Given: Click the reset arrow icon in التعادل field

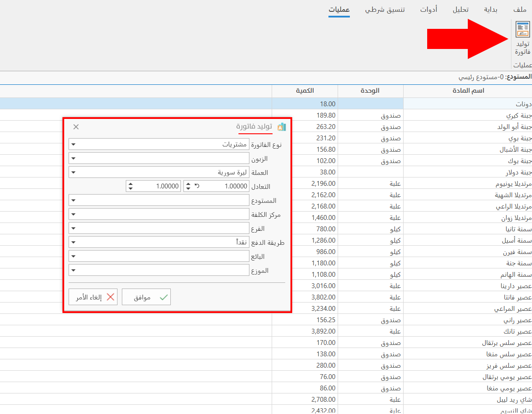Looking at the screenshot, I should click(x=197, y=185).
